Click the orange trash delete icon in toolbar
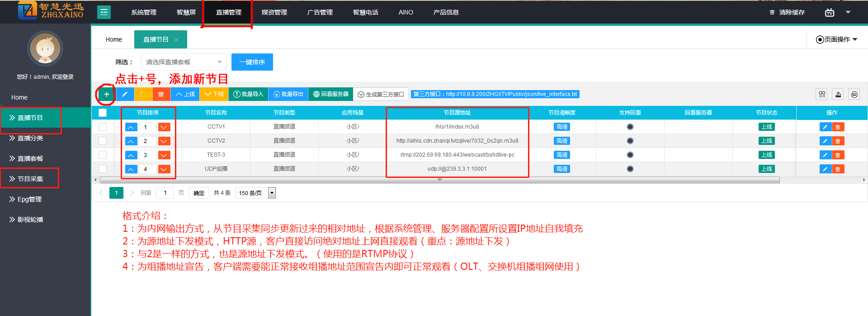This screenshot has height=316, width=868. pos(161,94)
